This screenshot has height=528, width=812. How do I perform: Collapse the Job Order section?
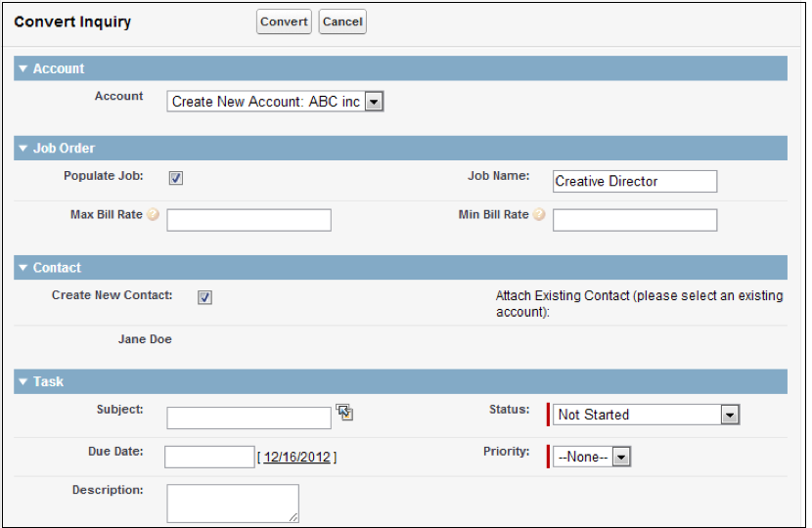(x=23, y=149)
